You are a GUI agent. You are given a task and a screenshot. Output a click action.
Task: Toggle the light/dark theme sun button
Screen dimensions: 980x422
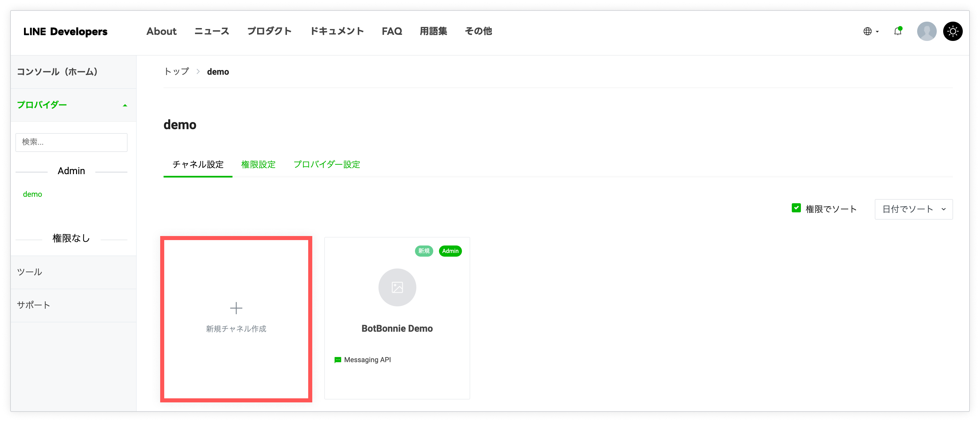coord(953,31)
